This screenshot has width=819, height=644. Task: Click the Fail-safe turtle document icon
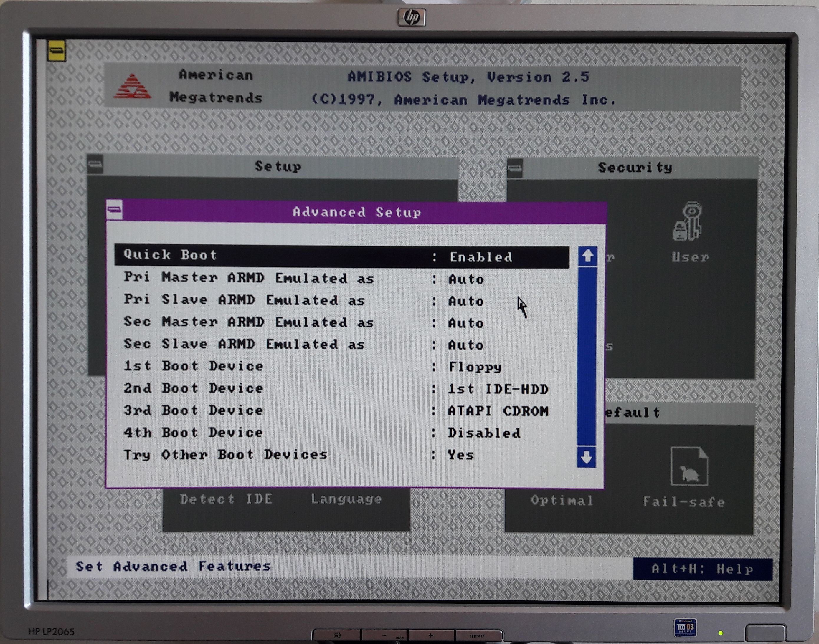pyautogui.click(x=689, y=466)
